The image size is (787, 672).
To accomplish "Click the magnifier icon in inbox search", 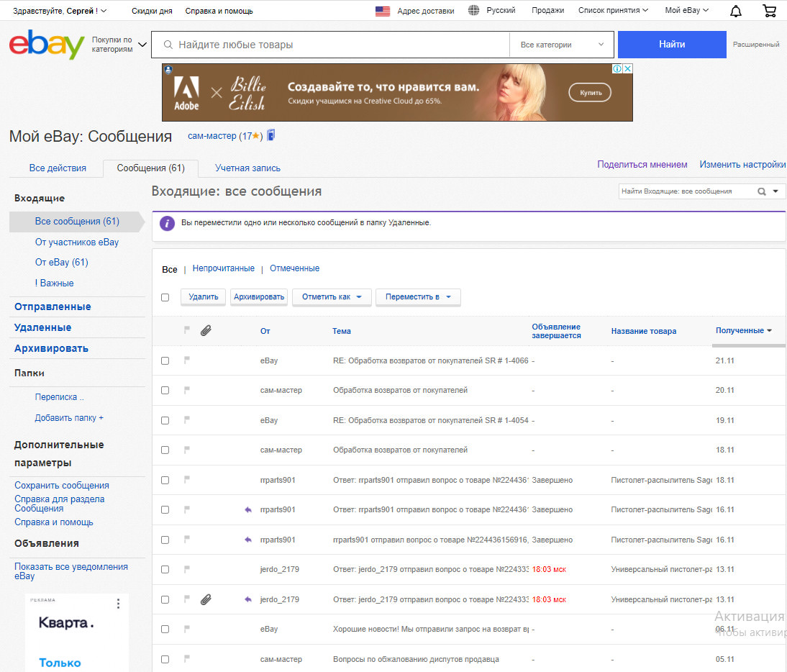I will coord(761,191).
